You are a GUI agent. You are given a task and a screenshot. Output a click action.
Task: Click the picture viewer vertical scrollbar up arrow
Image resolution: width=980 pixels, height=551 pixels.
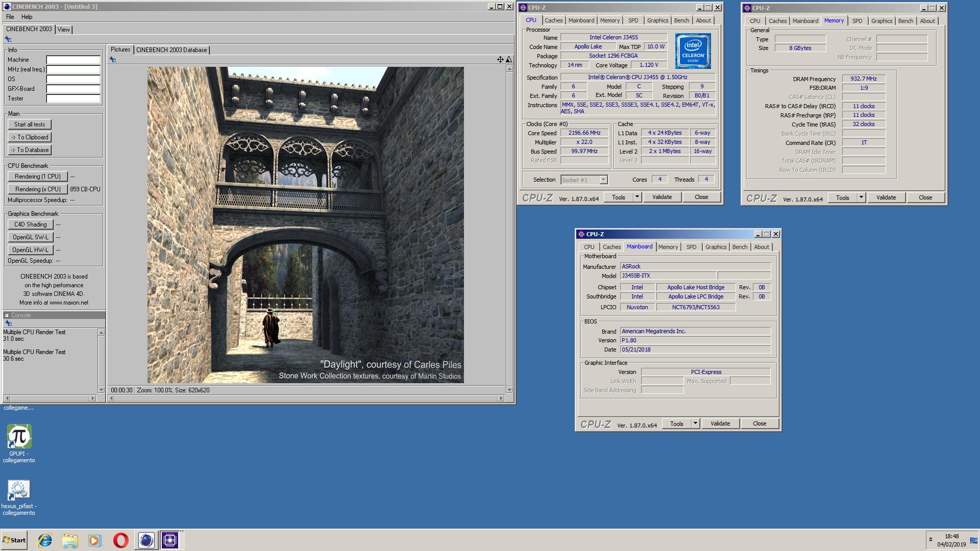(x=509, y=69)
